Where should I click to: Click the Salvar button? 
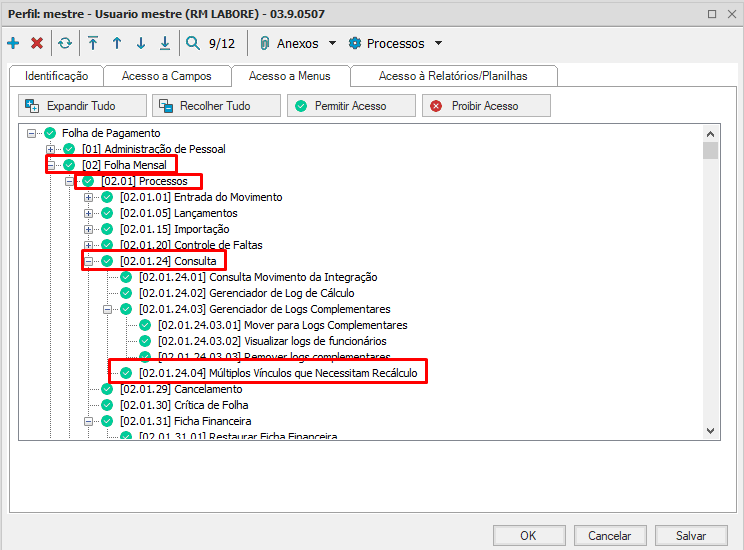[691, 536]
